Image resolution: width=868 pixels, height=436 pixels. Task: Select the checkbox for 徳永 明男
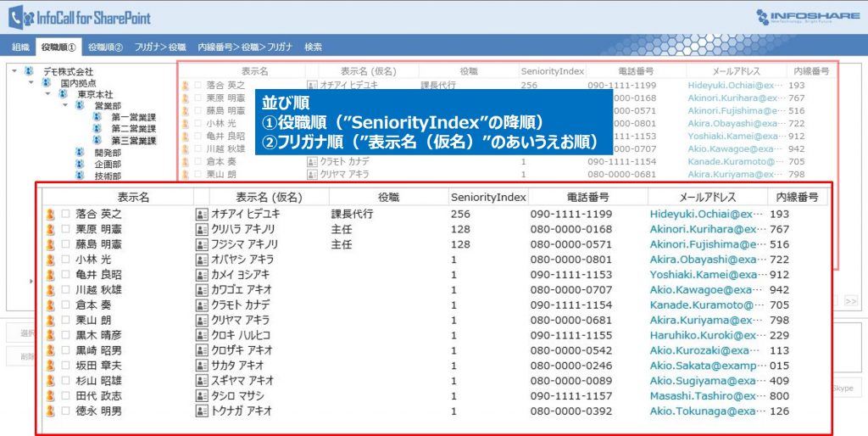pos(65,411)
